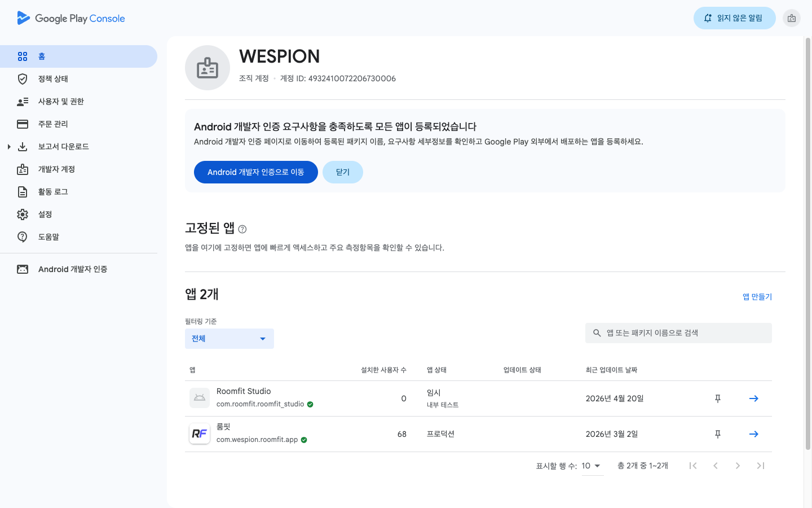Open 룸핏 app using its arrow icon
The image size is (812, 508).
[753, 434]
